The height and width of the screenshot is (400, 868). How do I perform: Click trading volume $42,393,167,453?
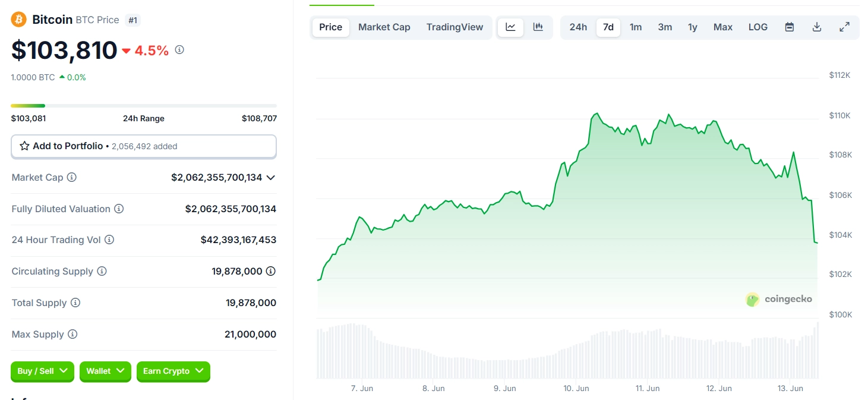pyautogui.click(x=238, y=240)
